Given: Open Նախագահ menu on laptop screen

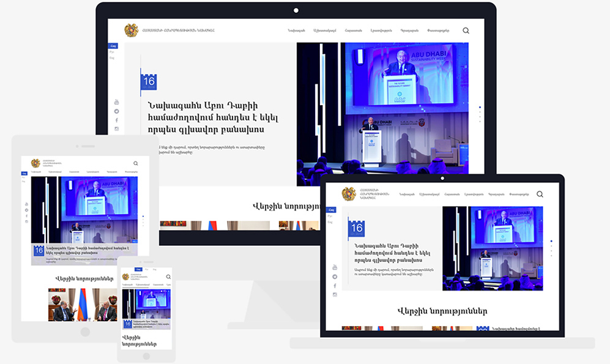Looking at the screenshot, I should [x=406, y=194].
